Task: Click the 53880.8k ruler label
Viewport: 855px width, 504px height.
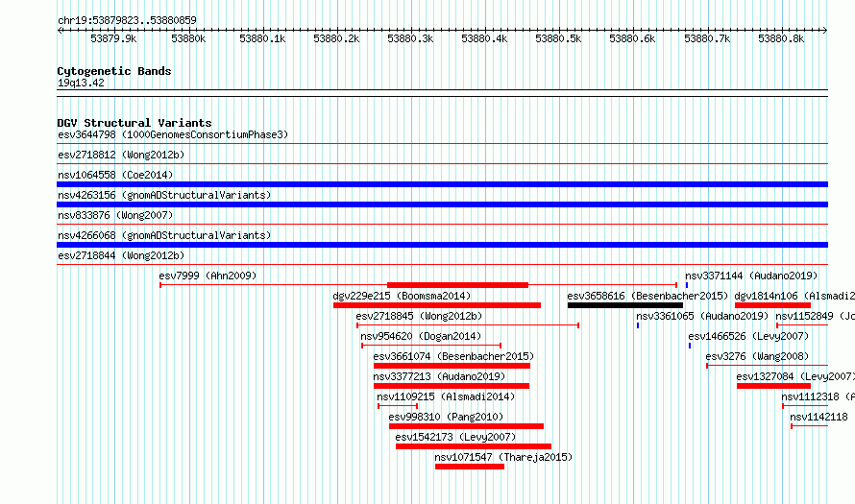Action: tap(781, 38)
